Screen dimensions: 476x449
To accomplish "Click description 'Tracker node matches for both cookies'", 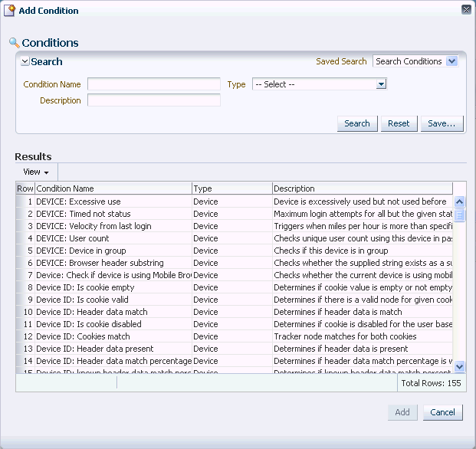I will (x=345, y=336).
